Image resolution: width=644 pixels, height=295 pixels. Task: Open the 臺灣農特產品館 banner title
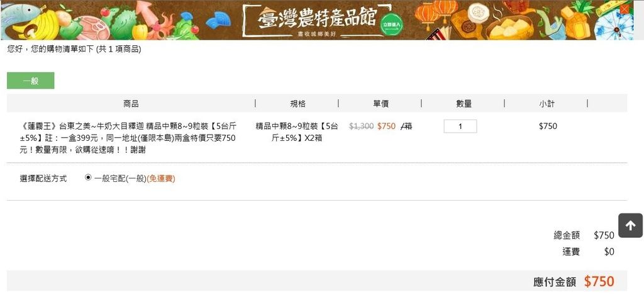pos(317,17)
